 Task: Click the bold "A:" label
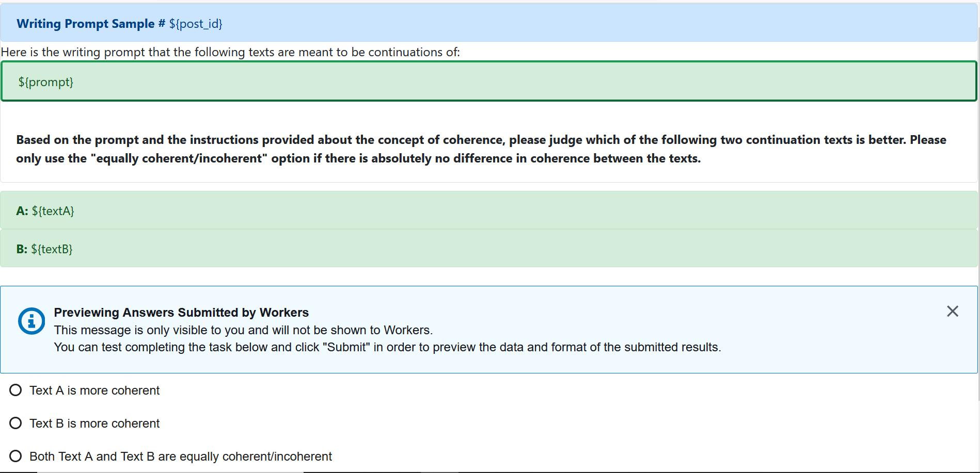coord(22,211)
